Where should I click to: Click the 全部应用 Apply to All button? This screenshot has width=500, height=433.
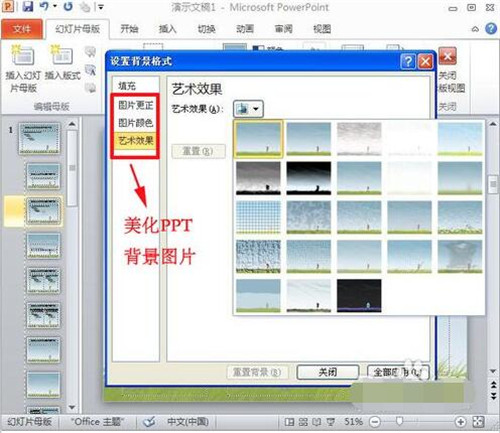click(398, 372)
